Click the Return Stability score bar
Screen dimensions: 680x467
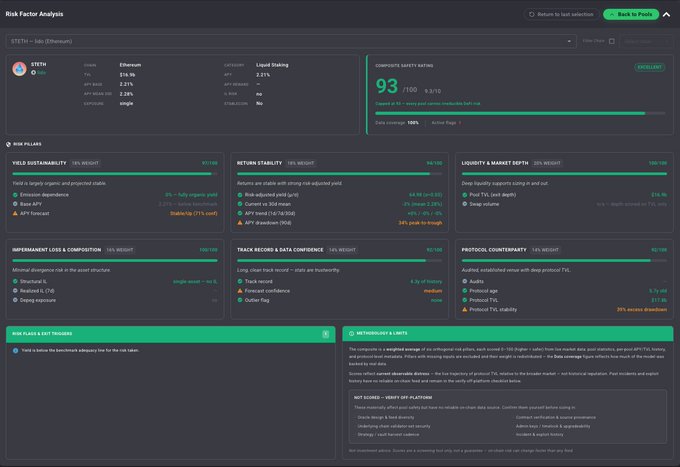[340, 174]
